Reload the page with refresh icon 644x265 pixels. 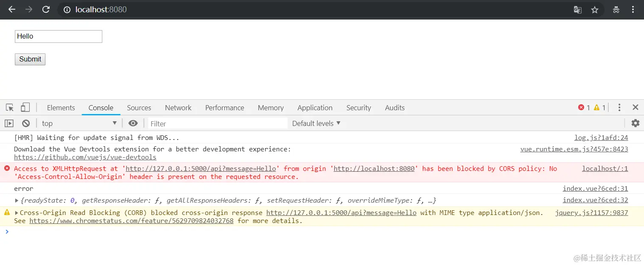pos(46,9)
